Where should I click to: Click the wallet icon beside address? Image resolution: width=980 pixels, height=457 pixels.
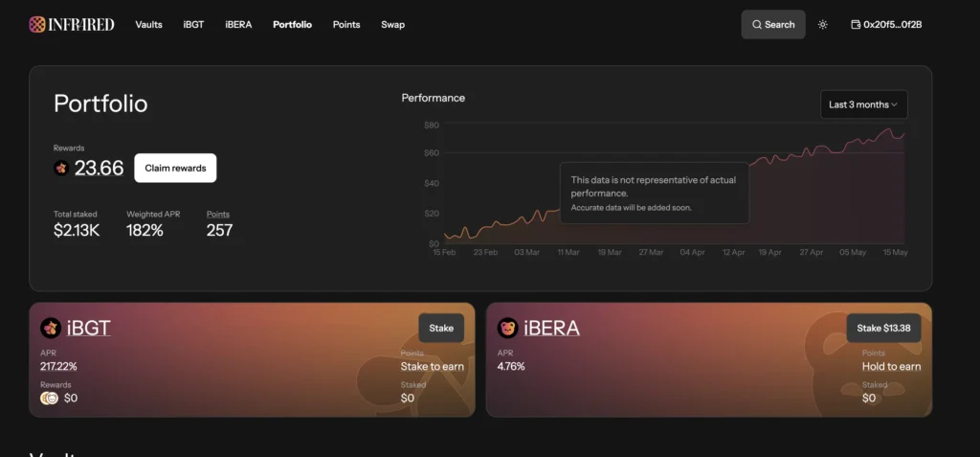pyautogui.click(x=856, y=24)
